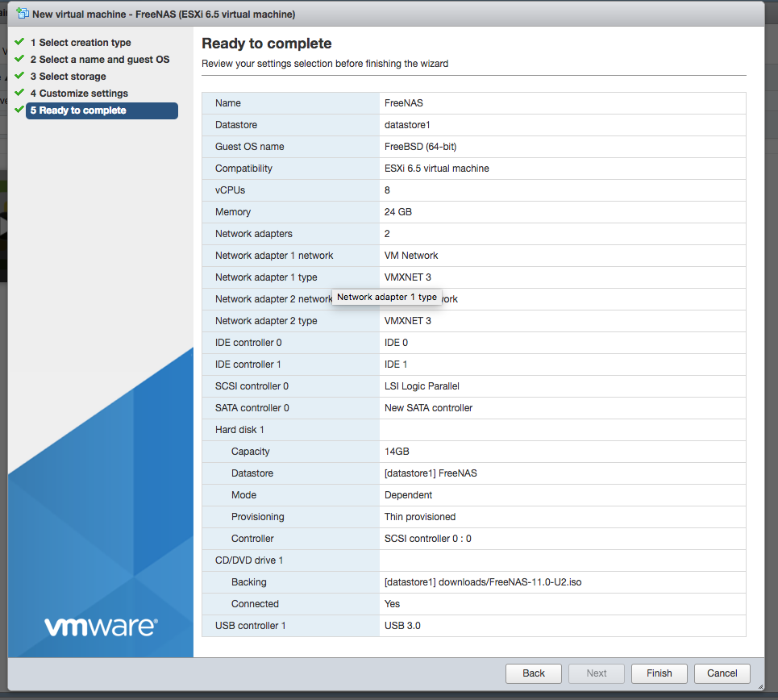This screenshot has width=778, height=700.
Task: Click the Compatibility value ESXi 6.5 virtual machine
Action: pyautogui.click(x=437, y=169)
